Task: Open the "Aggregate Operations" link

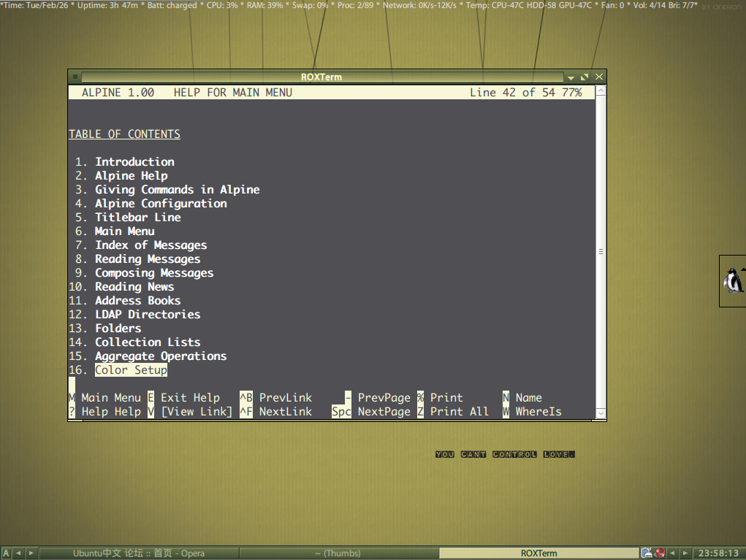Action: [x=161, y=356]
